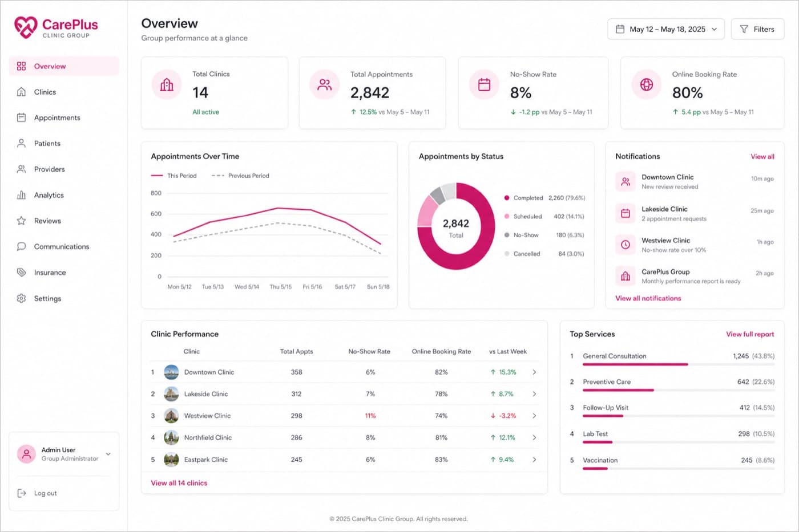
Task: Click the Appointments calendar icon in sidebar
Action: point(21,117)
